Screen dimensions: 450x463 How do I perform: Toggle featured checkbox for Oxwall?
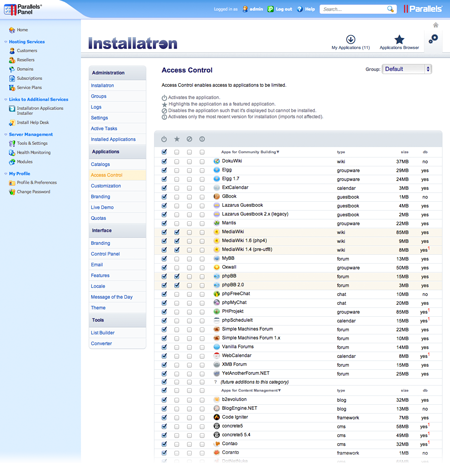(177, 267)
